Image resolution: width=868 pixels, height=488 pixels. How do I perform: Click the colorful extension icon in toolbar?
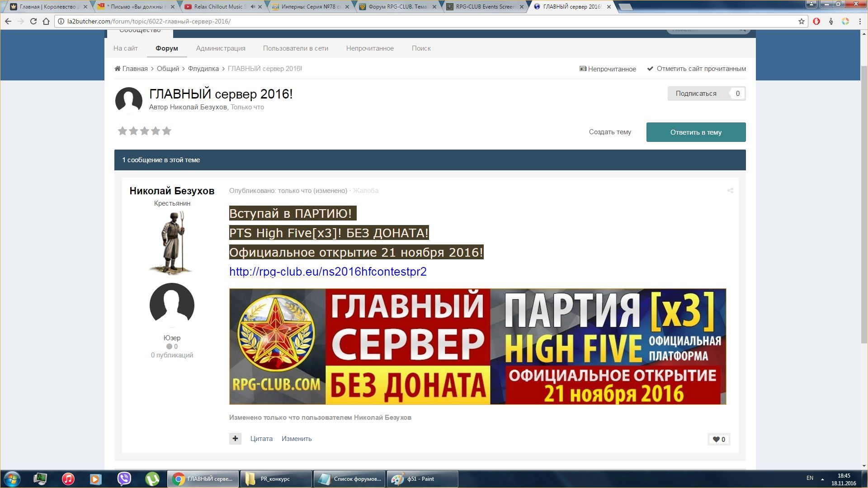pos(845,21)
